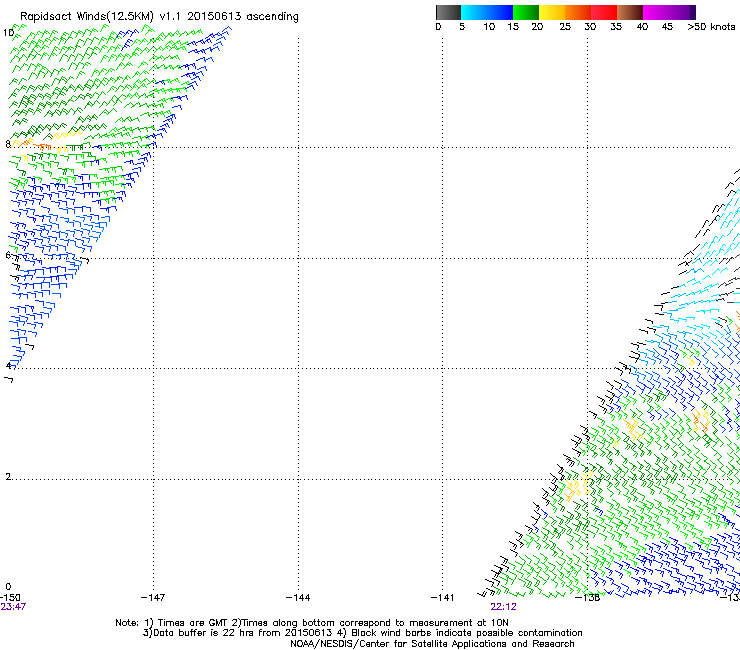This screenshot has width=740, height=650.
Task: Click the orange 25-30 knots legend segment
Action: 578,12
